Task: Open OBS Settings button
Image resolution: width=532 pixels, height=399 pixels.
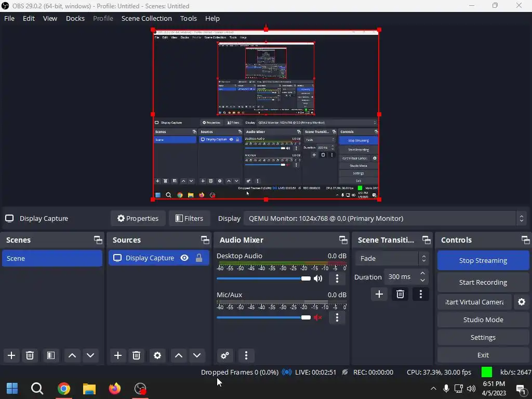Action: (x=483, y=337)
